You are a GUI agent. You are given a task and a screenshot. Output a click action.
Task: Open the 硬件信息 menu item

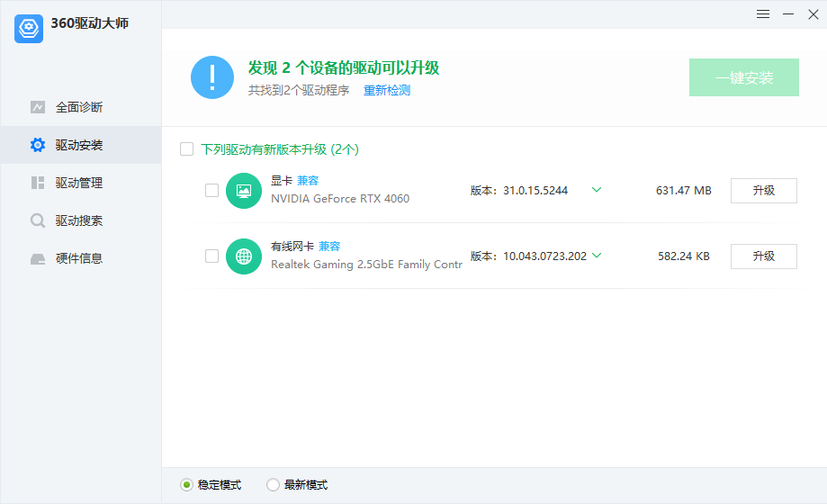81,258
